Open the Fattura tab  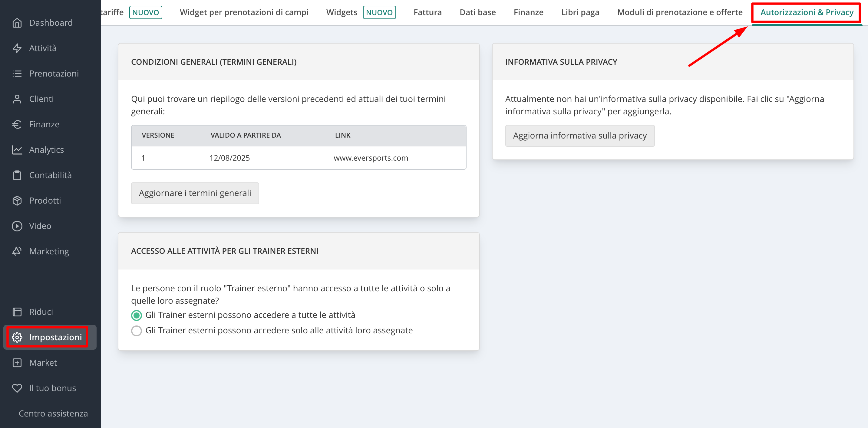(x=427, y=12)
